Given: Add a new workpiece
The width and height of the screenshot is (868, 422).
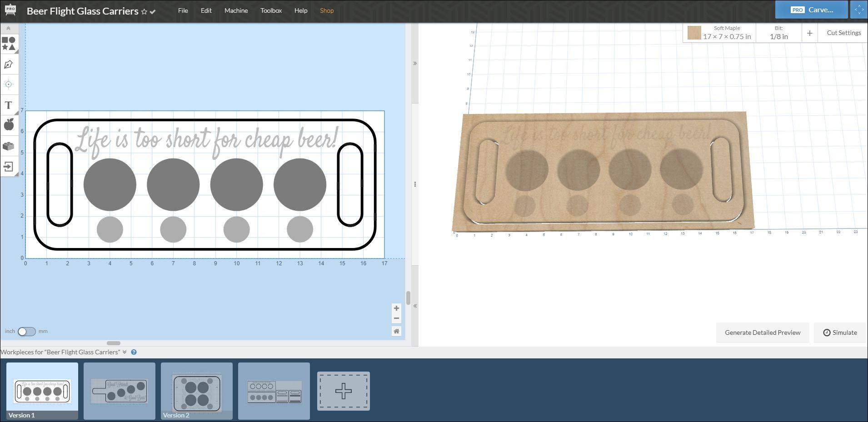Looking at the screenshot, I should [344, 391].
